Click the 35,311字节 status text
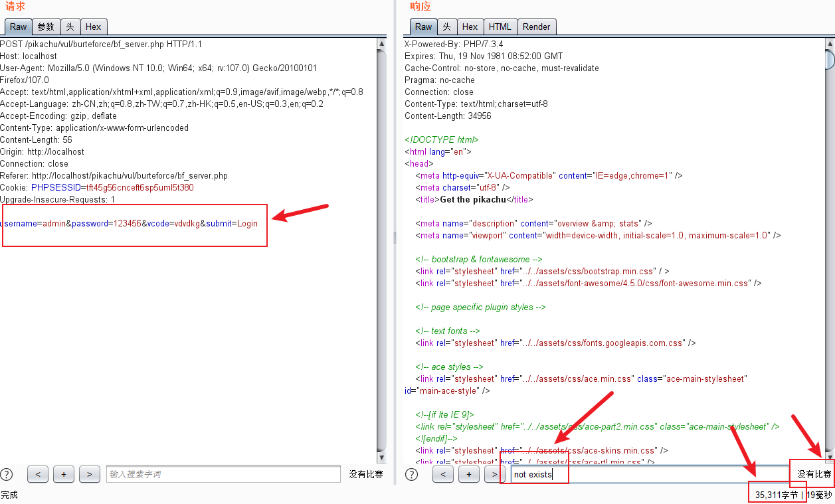 (x=777, y=495)
